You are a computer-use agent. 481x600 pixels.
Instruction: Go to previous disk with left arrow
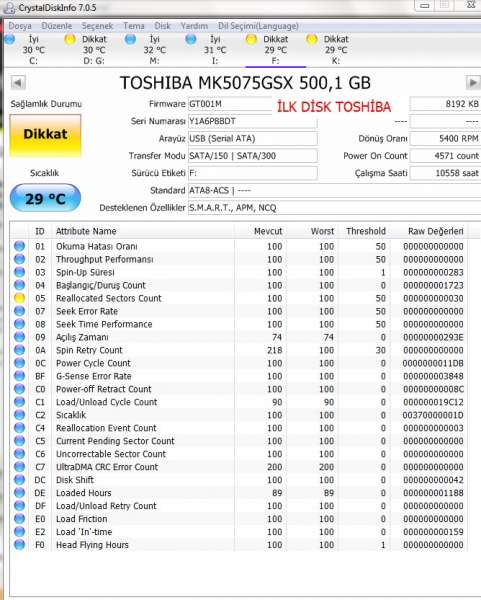[18, 82]
